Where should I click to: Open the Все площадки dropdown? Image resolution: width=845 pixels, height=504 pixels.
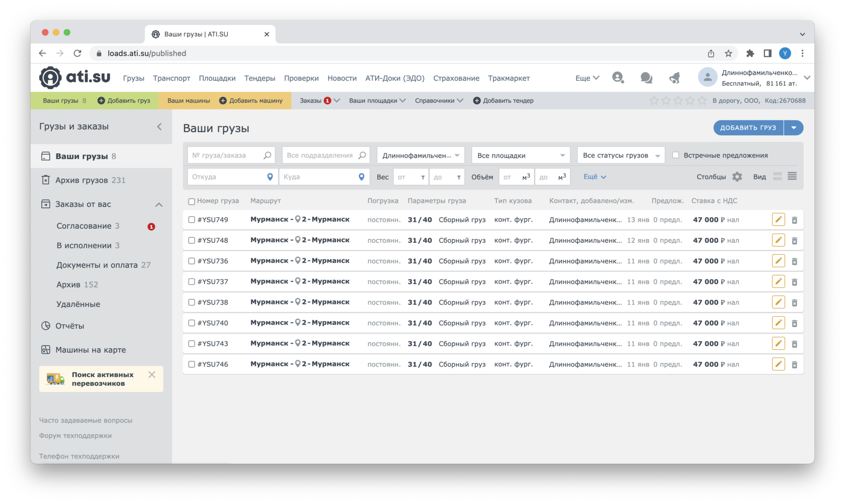(521, 155)
